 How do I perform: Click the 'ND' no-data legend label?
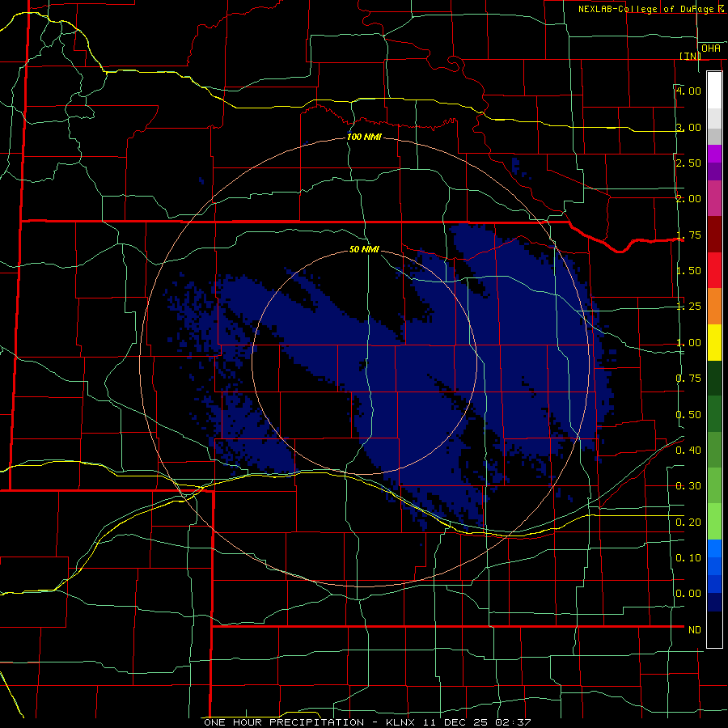[x=695, y=630]
